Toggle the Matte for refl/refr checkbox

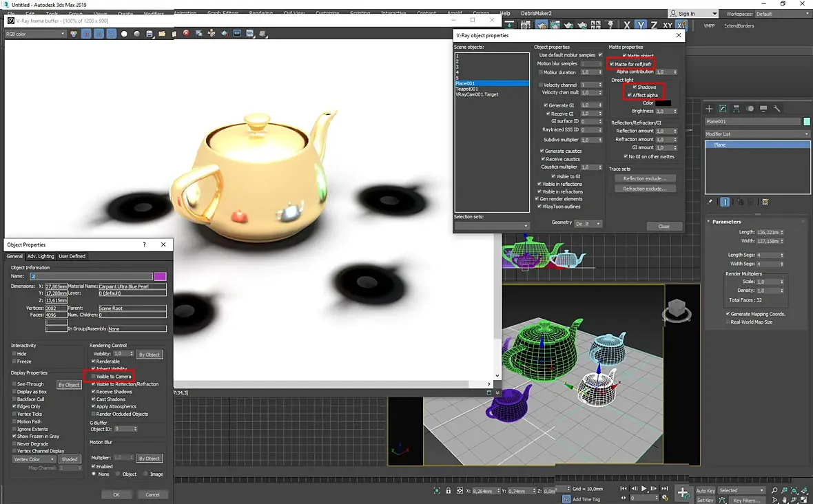pyautogui.click(x=611, y=64)
